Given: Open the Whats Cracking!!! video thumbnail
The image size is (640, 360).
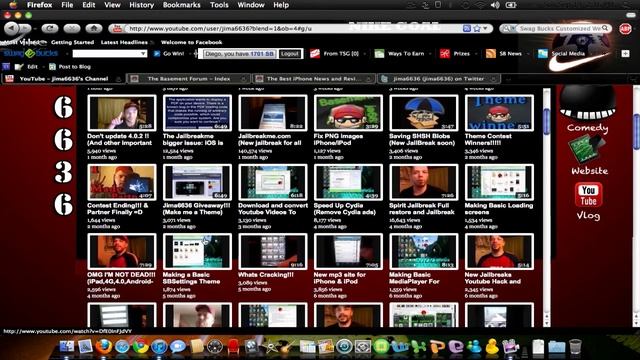Looking at the screenshot, I should click(273, 252).
